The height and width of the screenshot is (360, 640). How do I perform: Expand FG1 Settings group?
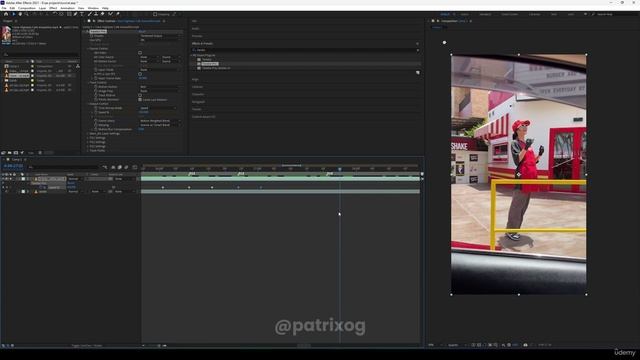pyautogui.click(x=87, y=138)
